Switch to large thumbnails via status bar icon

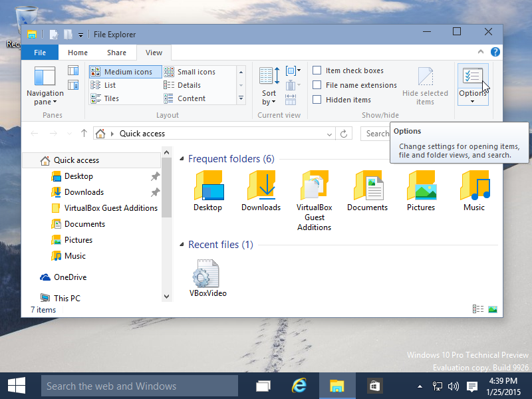[x=492, y=309]
